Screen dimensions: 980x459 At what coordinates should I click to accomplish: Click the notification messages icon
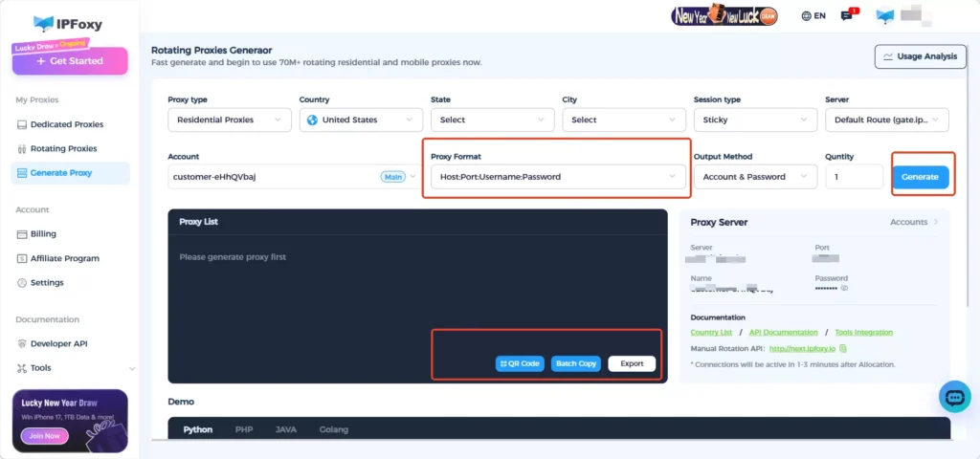coord(847,16)
